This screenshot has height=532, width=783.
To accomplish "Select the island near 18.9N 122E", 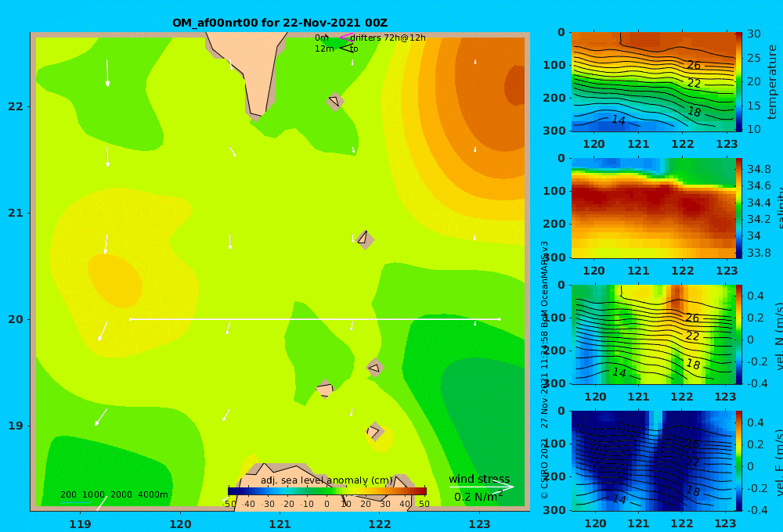I will coord(374,431).
